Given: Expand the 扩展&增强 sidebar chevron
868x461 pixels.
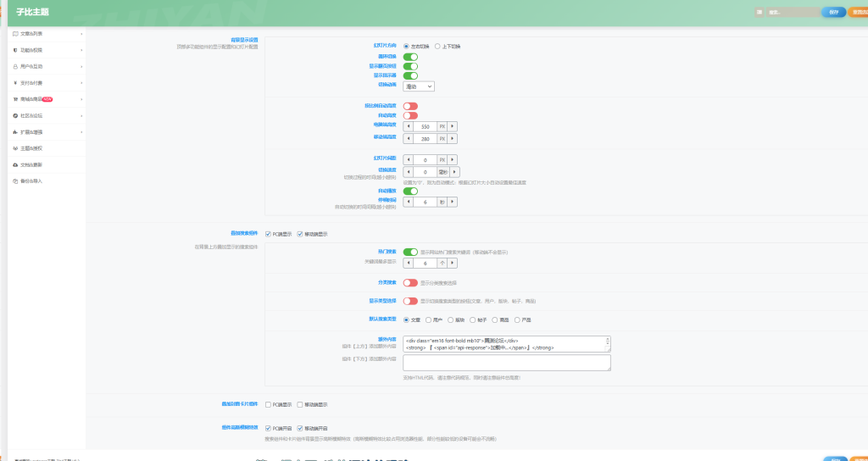Looking at the screenshot, I should click(x=81, y=132).
